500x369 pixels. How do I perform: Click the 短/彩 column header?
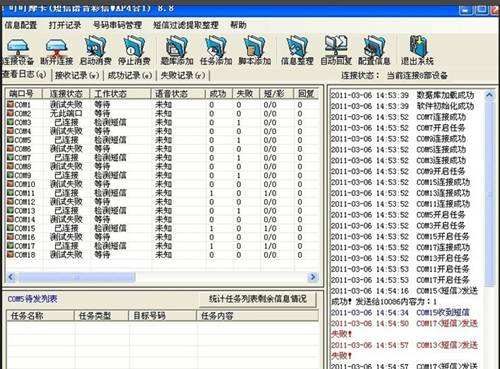(x=276, y=94)
